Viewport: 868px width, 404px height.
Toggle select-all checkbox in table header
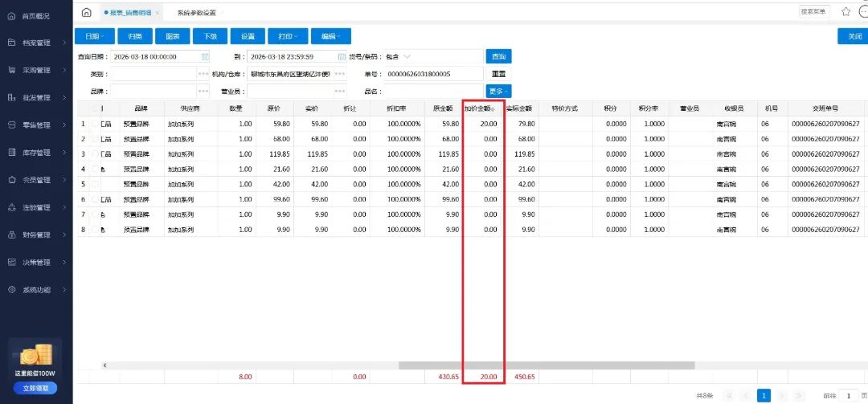[96, 108]
